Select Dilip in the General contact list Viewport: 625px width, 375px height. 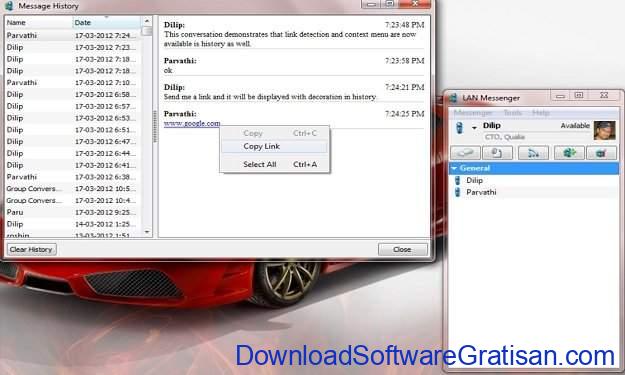click(474, 180)
